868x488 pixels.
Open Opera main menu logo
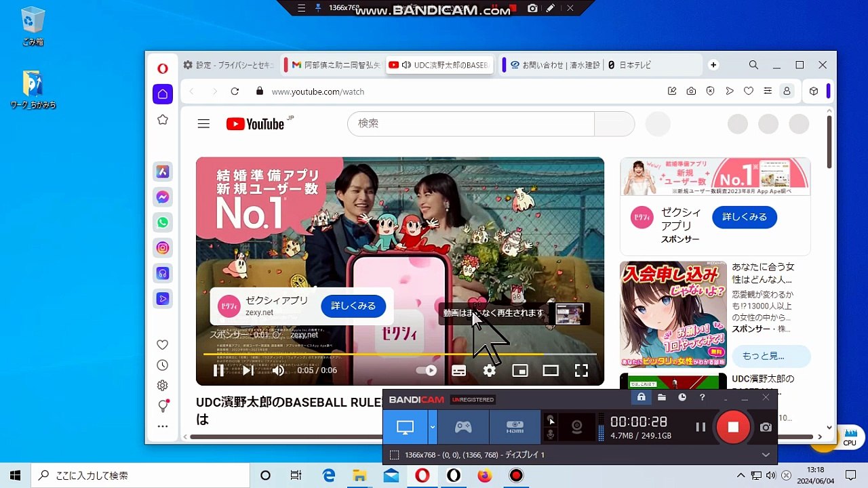pos(162,68)
